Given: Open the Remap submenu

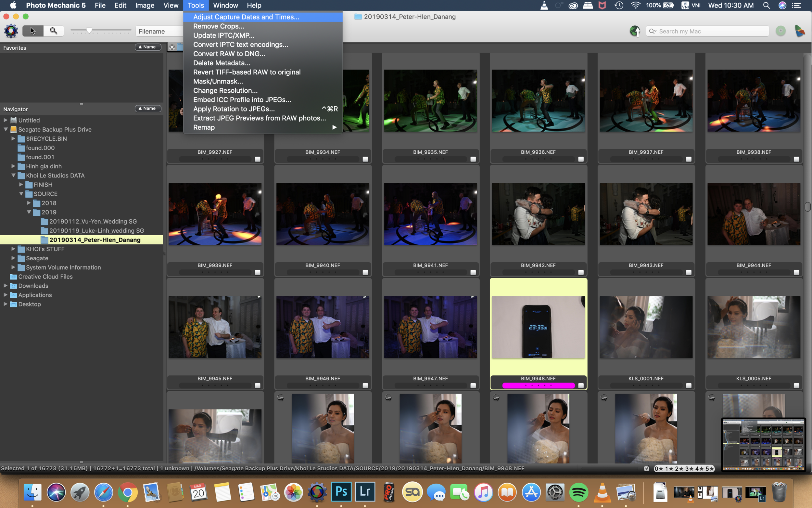Looking at the screenshot, I should (x=263, y=127).
